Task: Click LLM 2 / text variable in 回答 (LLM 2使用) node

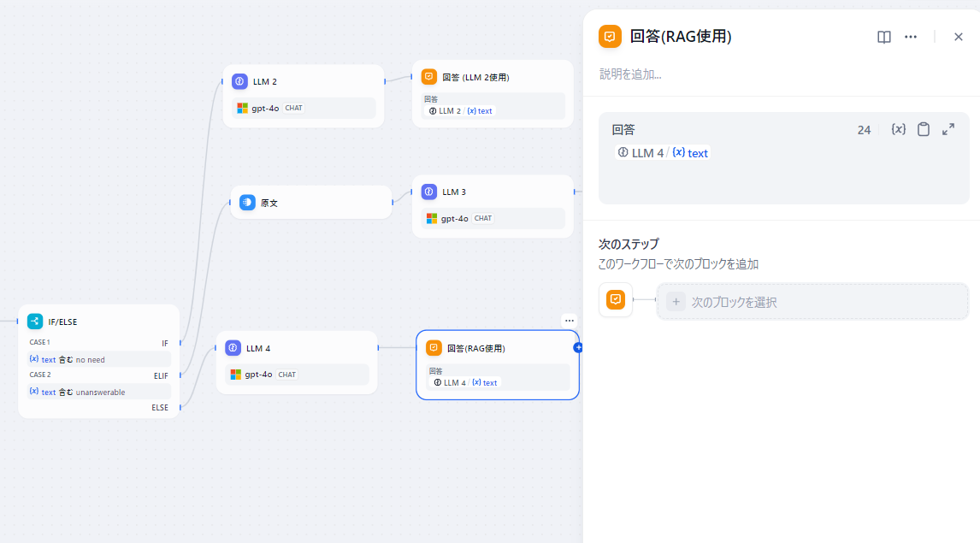Action: pyautogui.click(x=461, y=110)
